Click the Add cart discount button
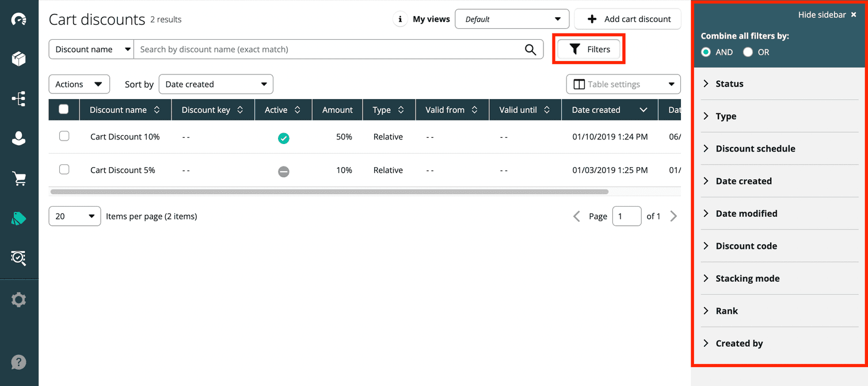The width and height of the screenshot is (868, 386). (627, 19)
